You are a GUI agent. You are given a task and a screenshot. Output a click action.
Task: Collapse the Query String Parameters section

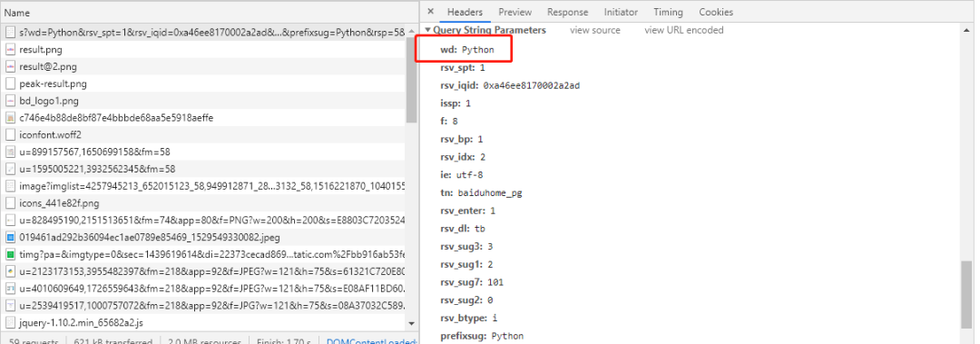(428, 30)
